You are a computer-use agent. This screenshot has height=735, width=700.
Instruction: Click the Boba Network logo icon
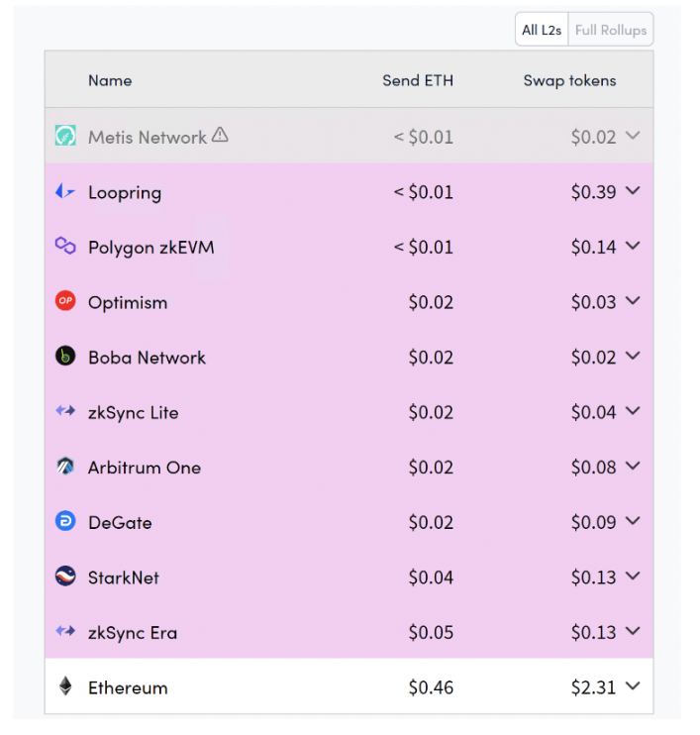point(65,357)
